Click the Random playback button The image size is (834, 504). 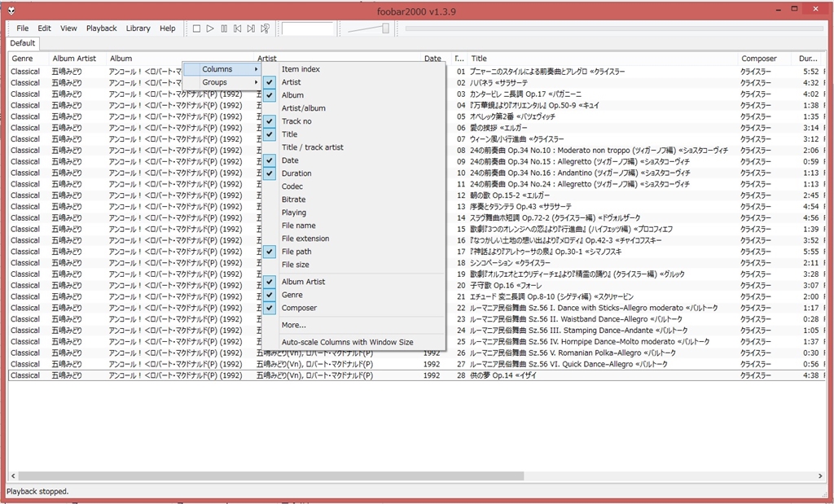(265, 28)
